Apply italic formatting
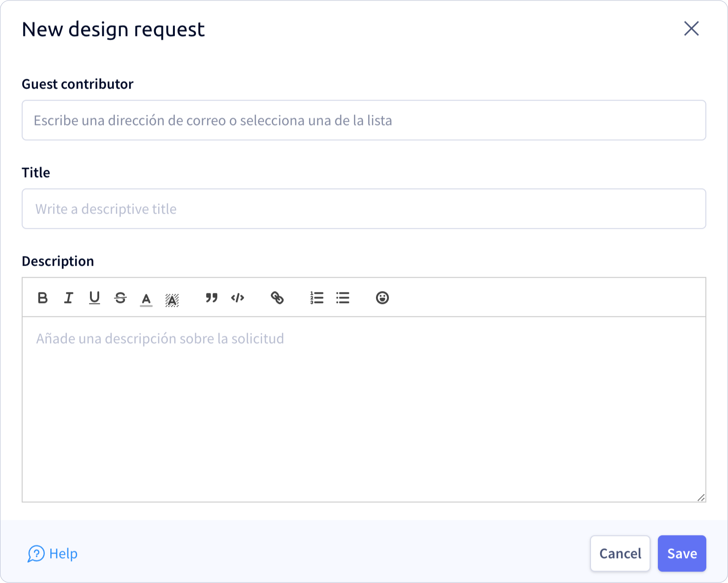Image resolution: width=728 pixels, height=583 pixels. point(69,298)
